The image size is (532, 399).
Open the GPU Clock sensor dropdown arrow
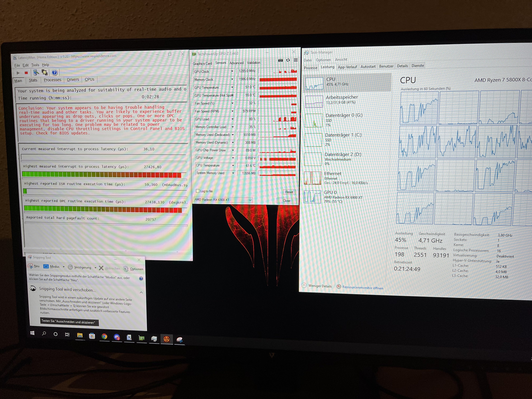tap(232, 71)
